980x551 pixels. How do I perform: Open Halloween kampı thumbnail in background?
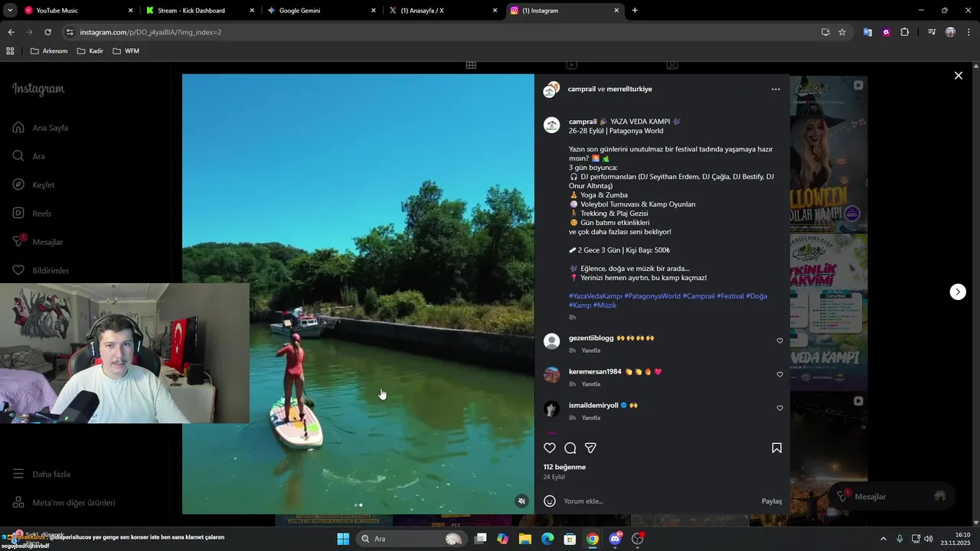pyautogui.click(x=828, y=154)
